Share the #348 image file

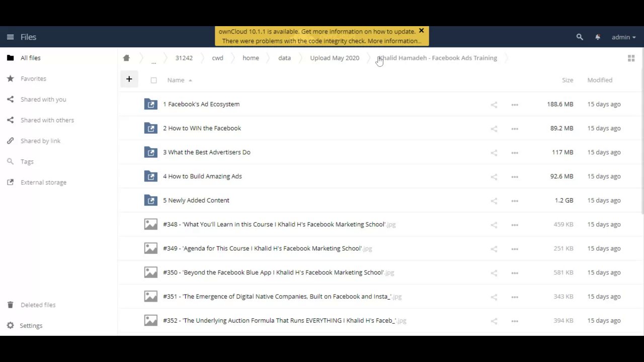tap(494, 225)
